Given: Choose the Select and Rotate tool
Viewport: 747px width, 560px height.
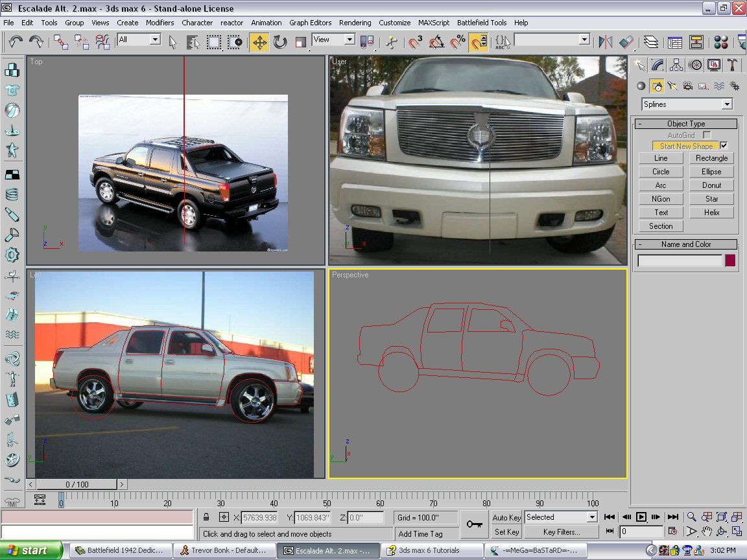Looking at the screenshot, I should pyautogui.click(x=280, y=42).
